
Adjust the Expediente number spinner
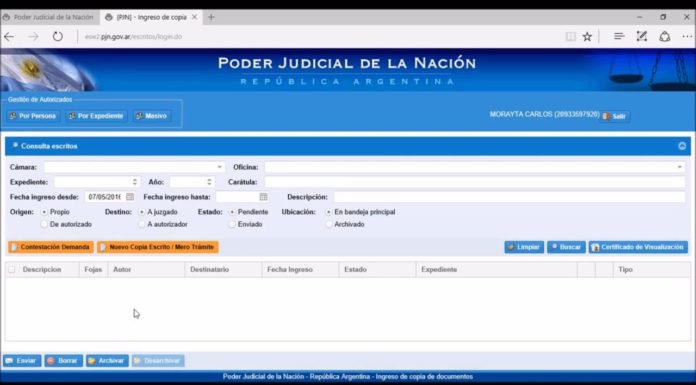pos(134,182)
